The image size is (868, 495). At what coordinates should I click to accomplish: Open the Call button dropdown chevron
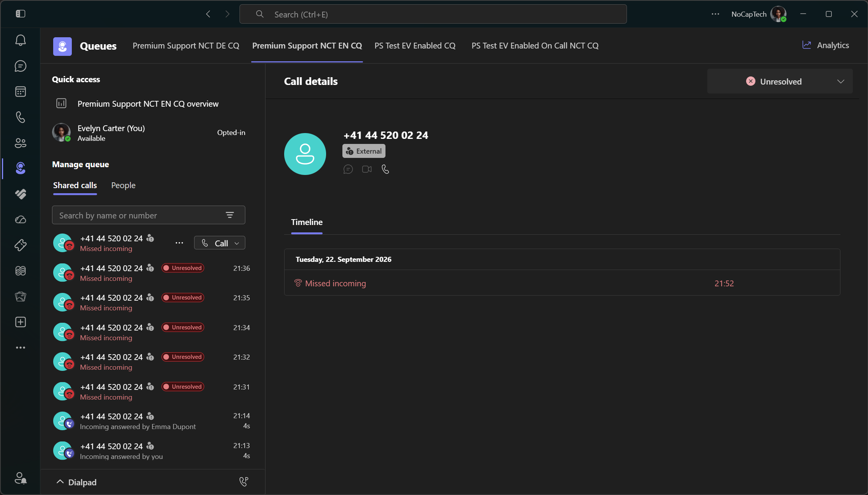[x=237, y=243]
